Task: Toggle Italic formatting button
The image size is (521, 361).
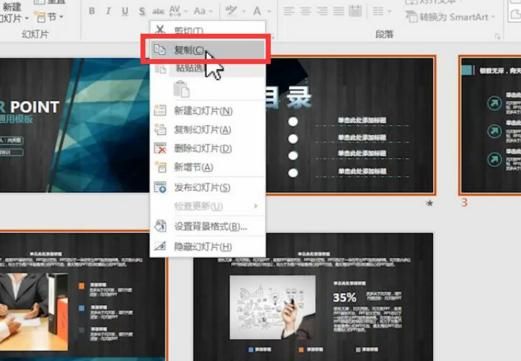Action: click(x=108, y=11)
